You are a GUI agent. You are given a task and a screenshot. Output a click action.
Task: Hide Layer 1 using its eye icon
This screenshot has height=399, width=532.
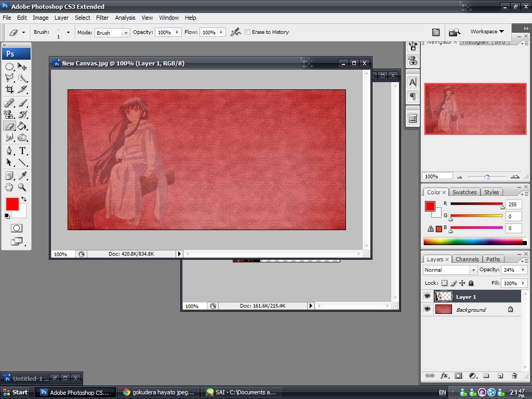(428, 297)
